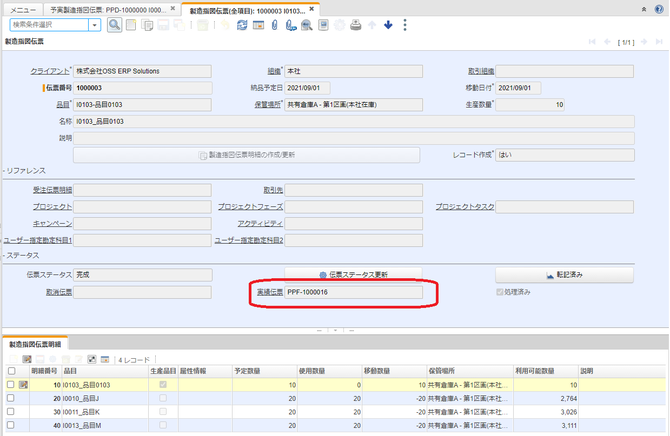The height and width of the screenshot is (436, 670).
Task: Collapse the ステータス field group
Action: [x=21, y=255]
